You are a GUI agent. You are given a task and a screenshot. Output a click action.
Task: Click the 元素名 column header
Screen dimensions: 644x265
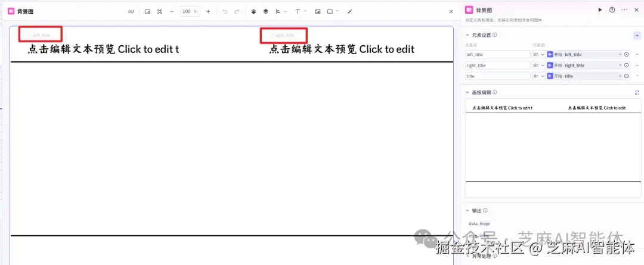click(x=471, y=45)
